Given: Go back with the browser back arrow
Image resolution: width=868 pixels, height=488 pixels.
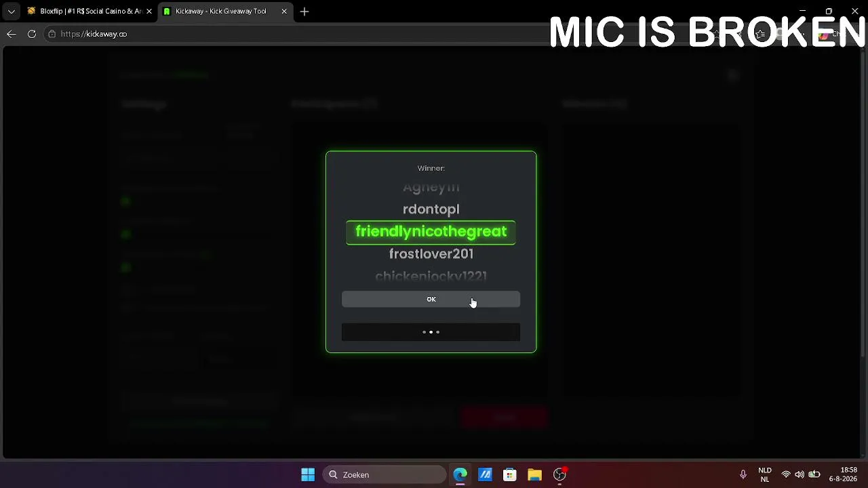Looking at the screenshot, I should coord(12,34).
